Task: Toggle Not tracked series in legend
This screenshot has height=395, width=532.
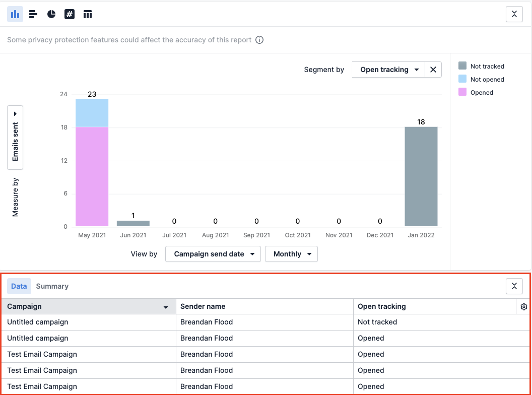Action: click(487, 66)
